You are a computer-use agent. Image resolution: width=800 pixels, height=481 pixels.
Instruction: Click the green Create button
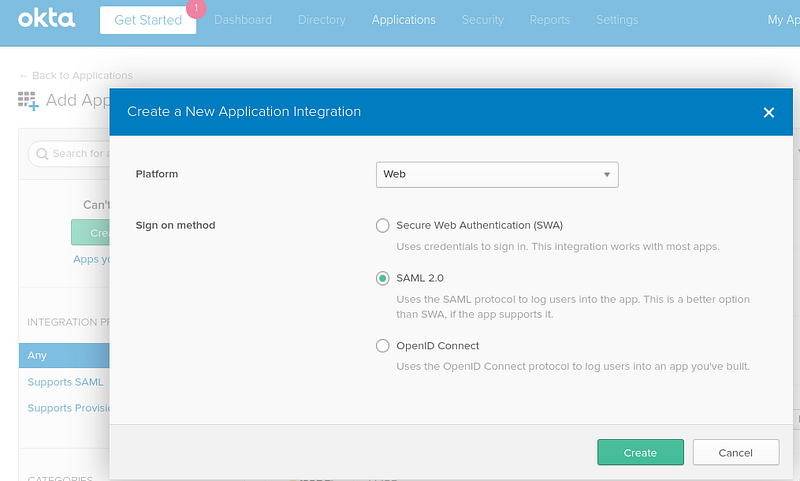(x=640, y=452)
